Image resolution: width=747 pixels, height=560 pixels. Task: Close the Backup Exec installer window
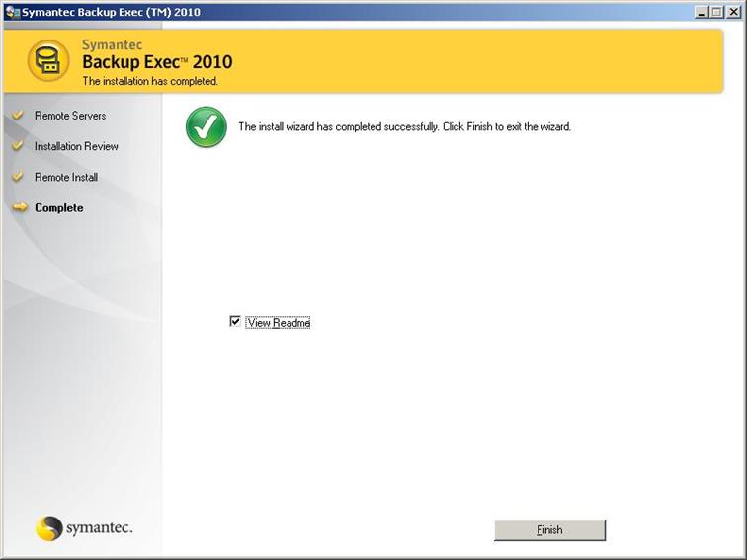(x=733, y=13)
